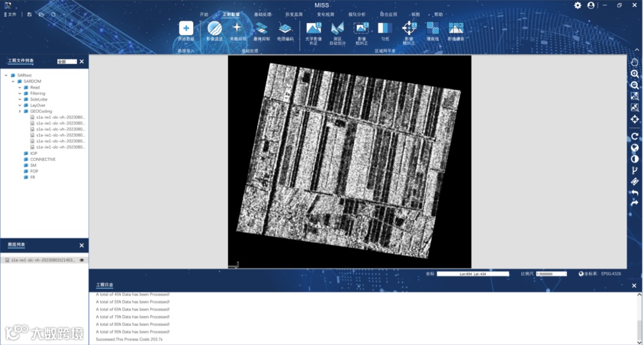Open the 文件 file menu
This screenshot has width=644, height=345.
coord(11,14)
